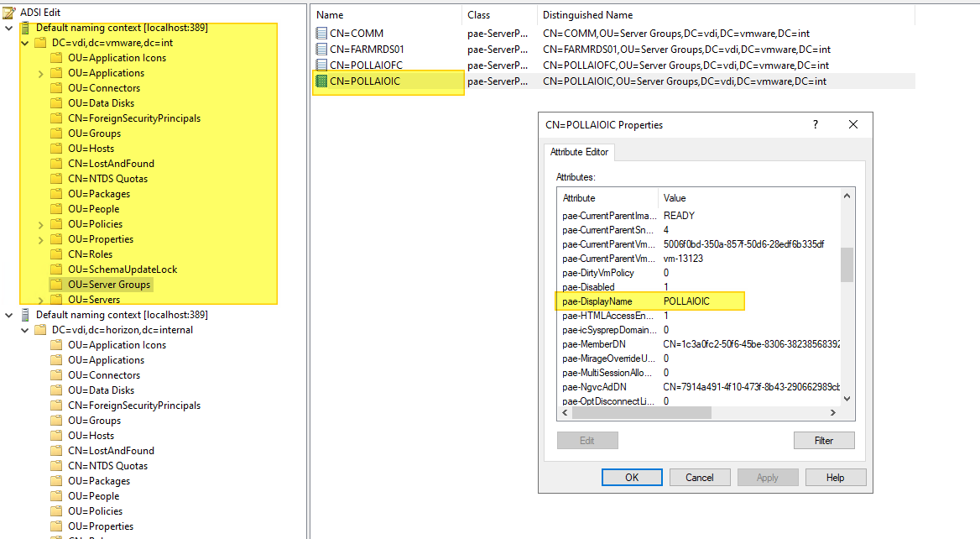Click the attribute list vertical scrollbar thumb

point(847,264)
